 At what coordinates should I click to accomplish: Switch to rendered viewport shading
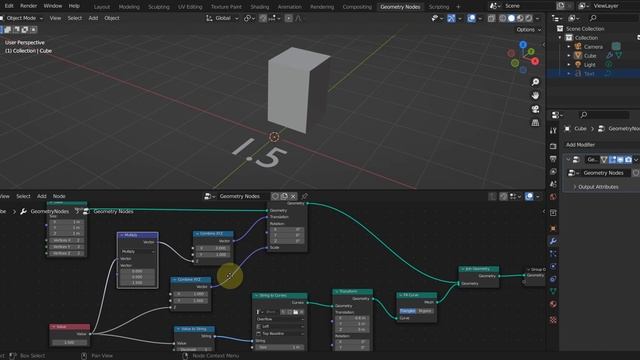tap(529, 18)
